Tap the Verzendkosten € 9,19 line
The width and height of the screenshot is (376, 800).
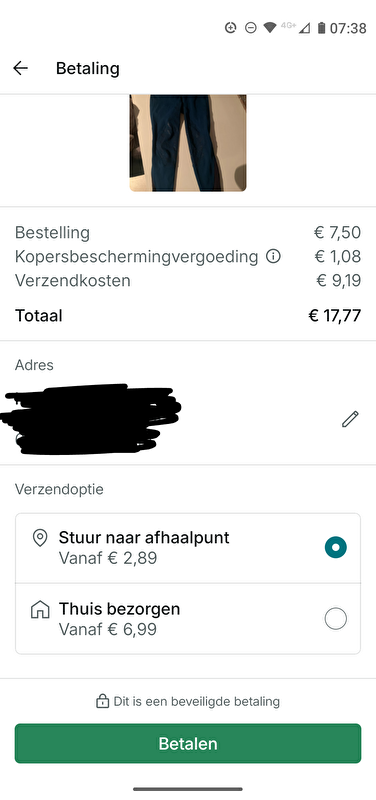188,281
